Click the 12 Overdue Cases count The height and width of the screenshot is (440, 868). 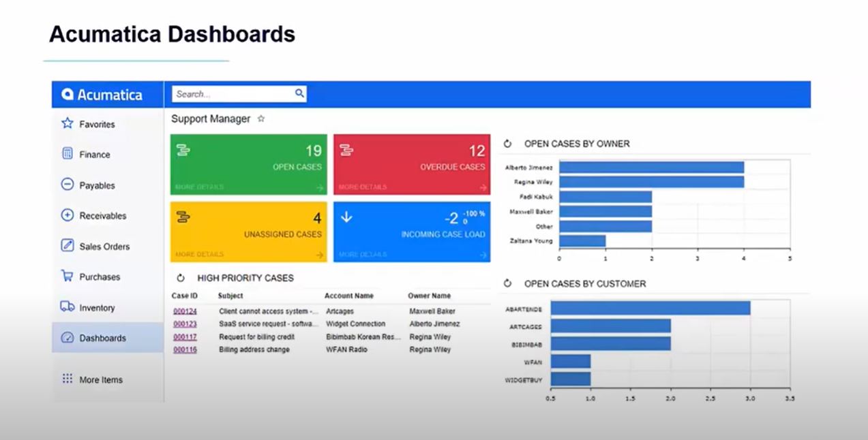coord(477,151)
